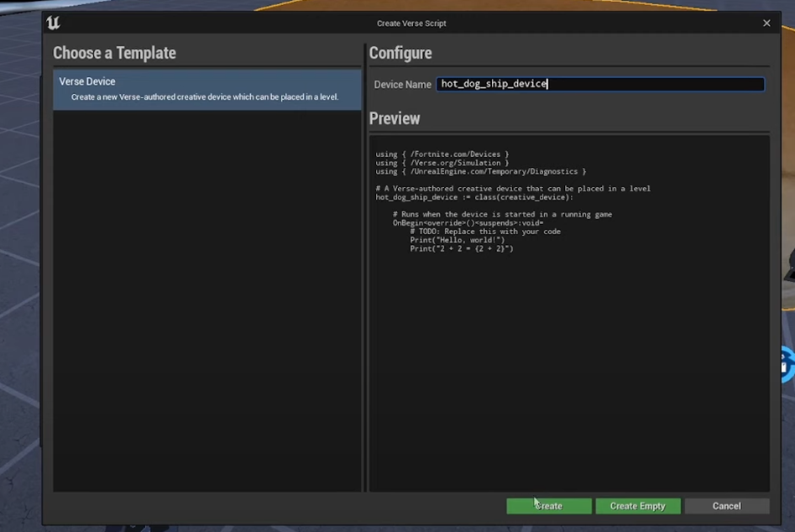
Task: Click the Runs when device started comment
Action: (503, 214)
